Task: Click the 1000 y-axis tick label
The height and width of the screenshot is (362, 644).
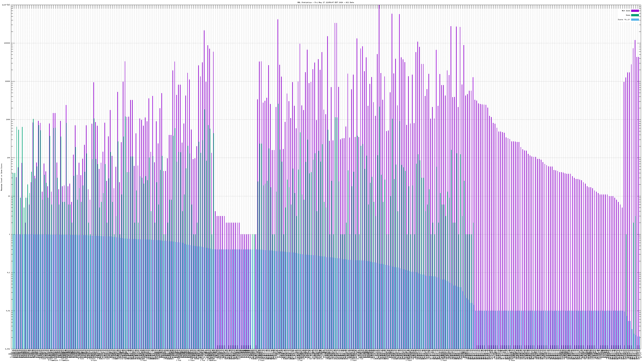Action: pos(8,120)
